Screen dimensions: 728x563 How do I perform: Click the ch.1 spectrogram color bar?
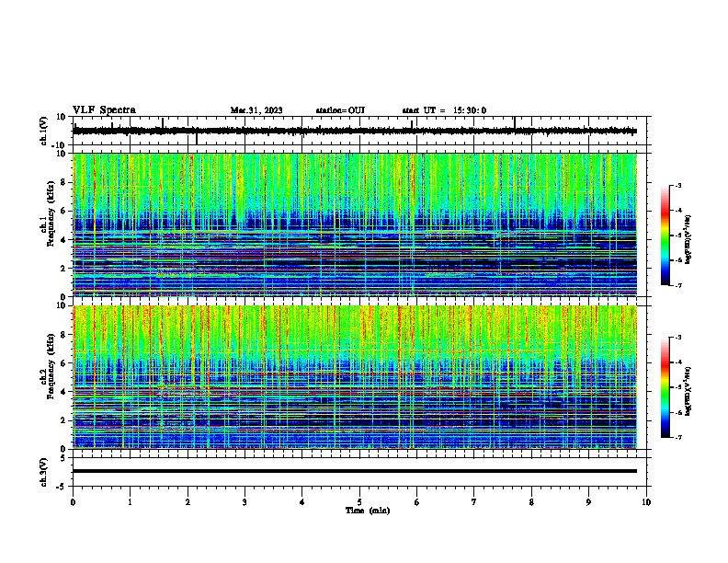coord(665,236)
